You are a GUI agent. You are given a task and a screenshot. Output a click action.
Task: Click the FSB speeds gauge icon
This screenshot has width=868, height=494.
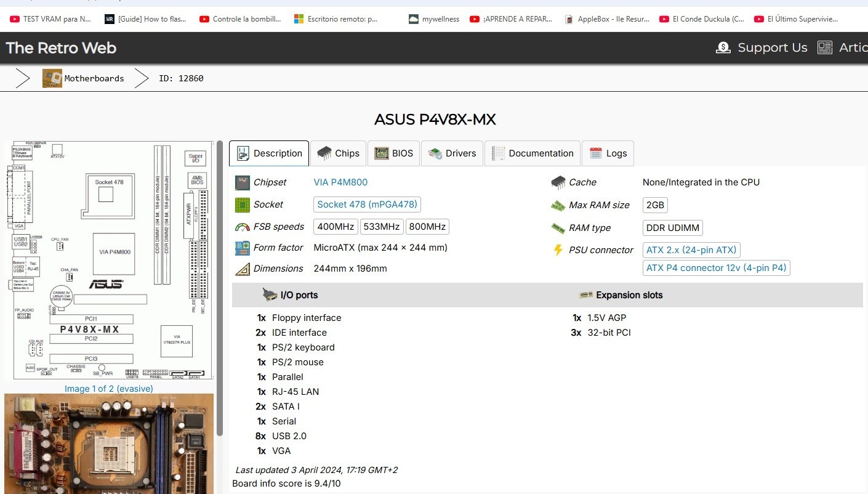(243, 227)
